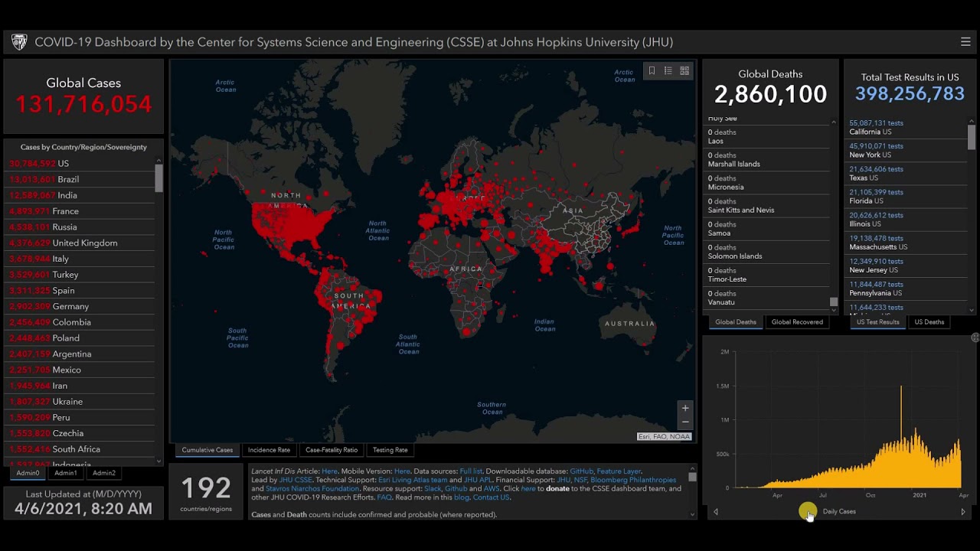Click scrollbar thumb of US test results

coord(972,137)
